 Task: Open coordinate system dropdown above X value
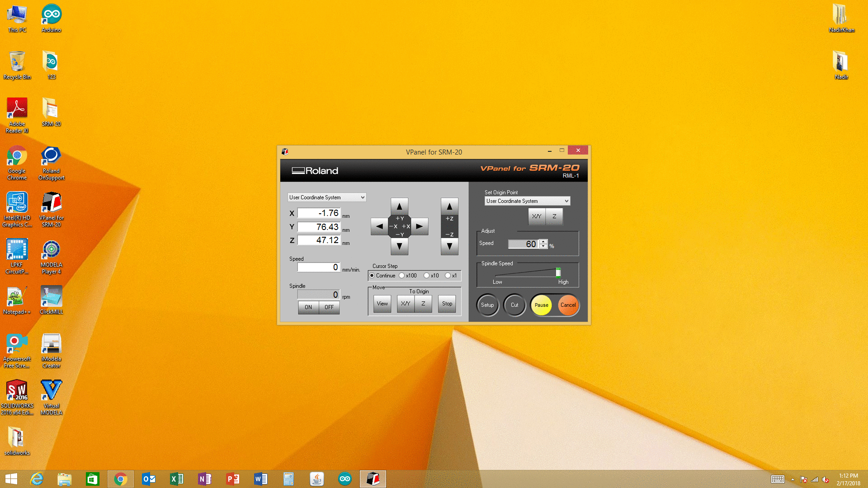(x=327, y=197)
